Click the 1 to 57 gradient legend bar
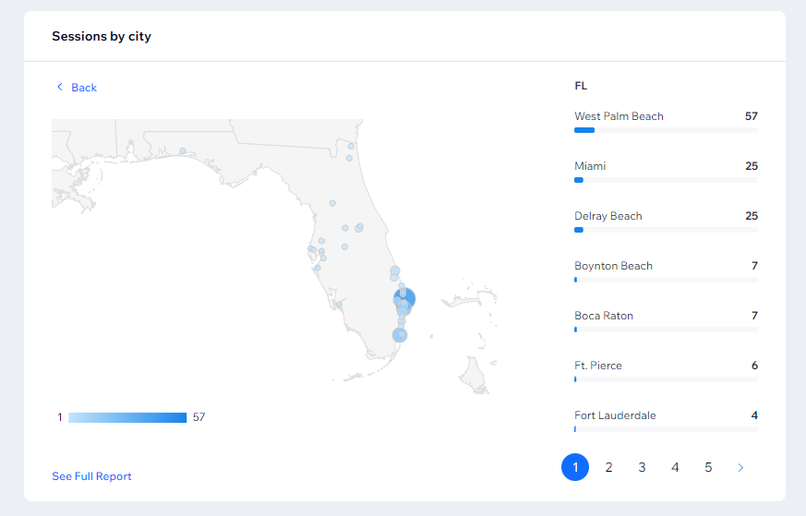The height and width of the screenshot is (516, 806). click(127, 417)
